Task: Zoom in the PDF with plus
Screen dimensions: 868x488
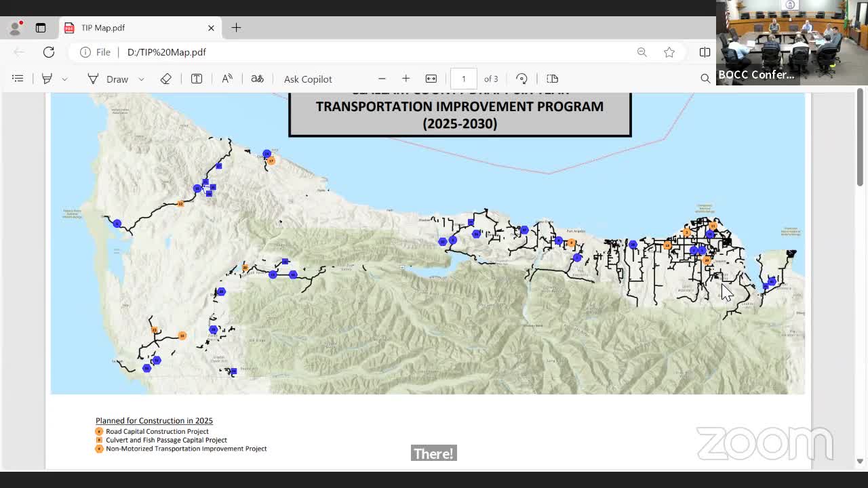Action: [x=406, y=79]
